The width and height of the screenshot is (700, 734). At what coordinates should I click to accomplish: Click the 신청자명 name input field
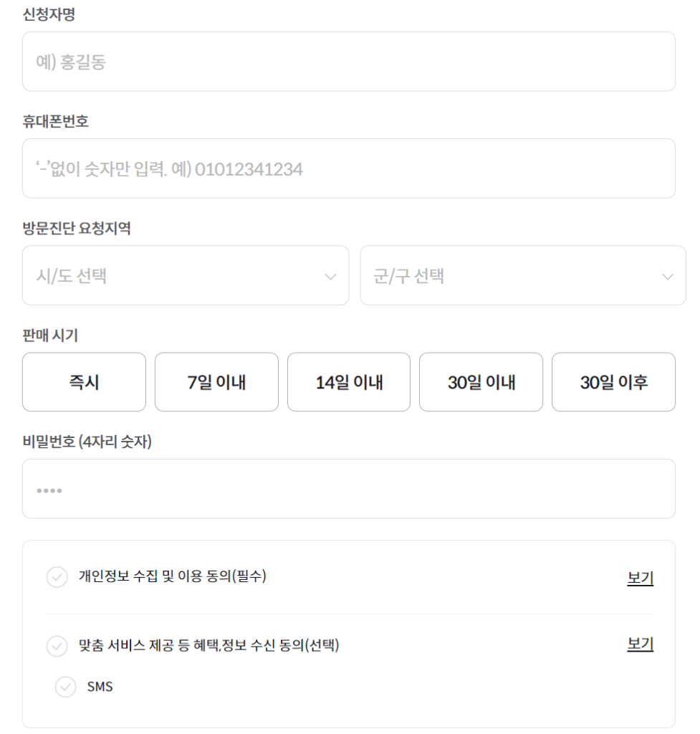tap(348, 62)
